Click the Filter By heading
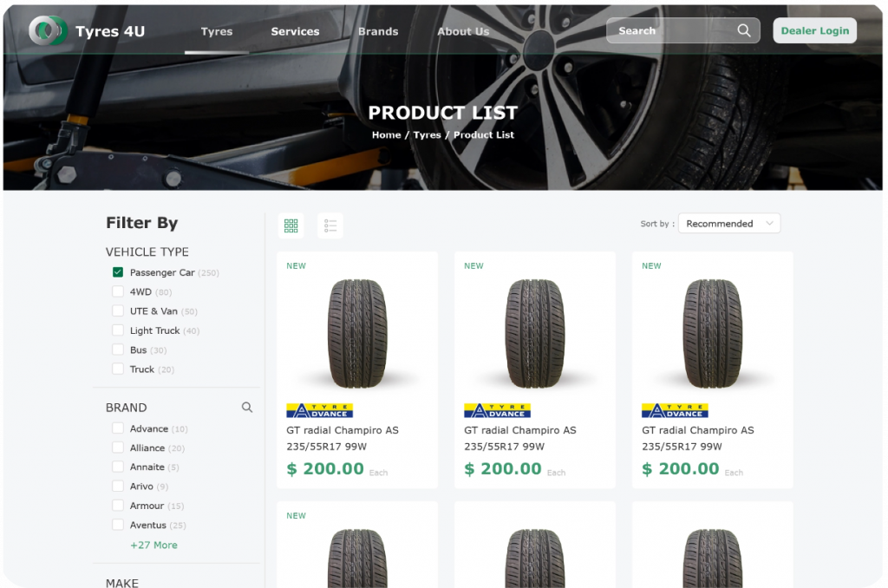 pos(142,223)
